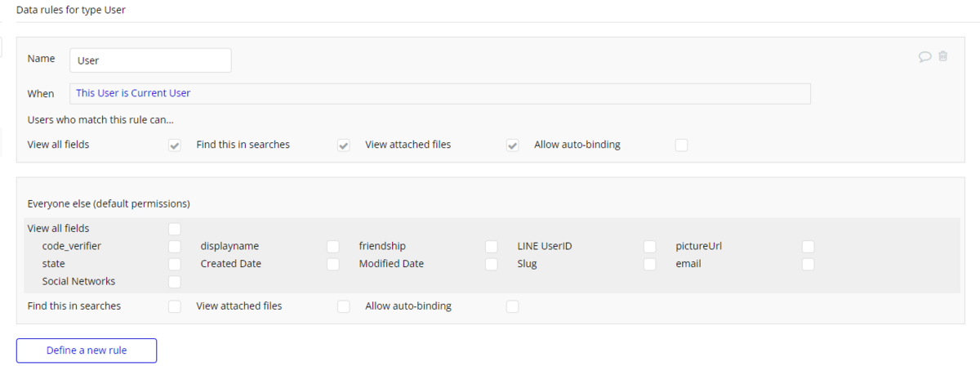
Task: Enable the LINE UserID field checkbox
Action: coord(650,246)
